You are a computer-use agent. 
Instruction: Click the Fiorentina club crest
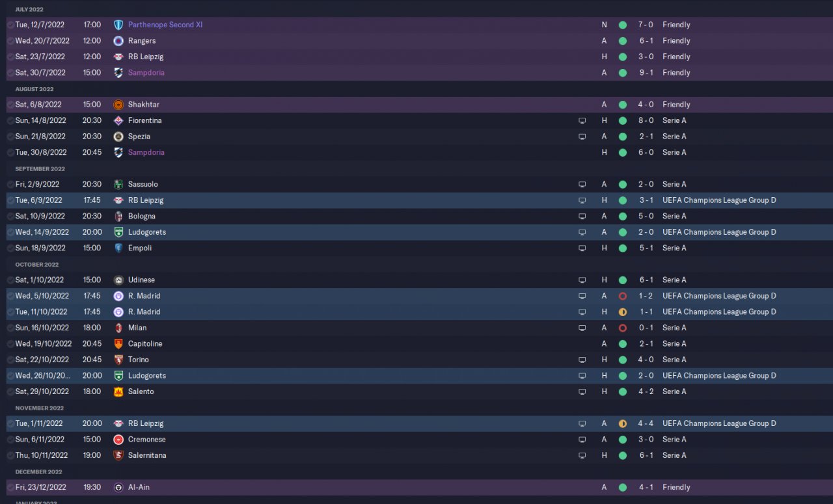(x=118, y=120)
